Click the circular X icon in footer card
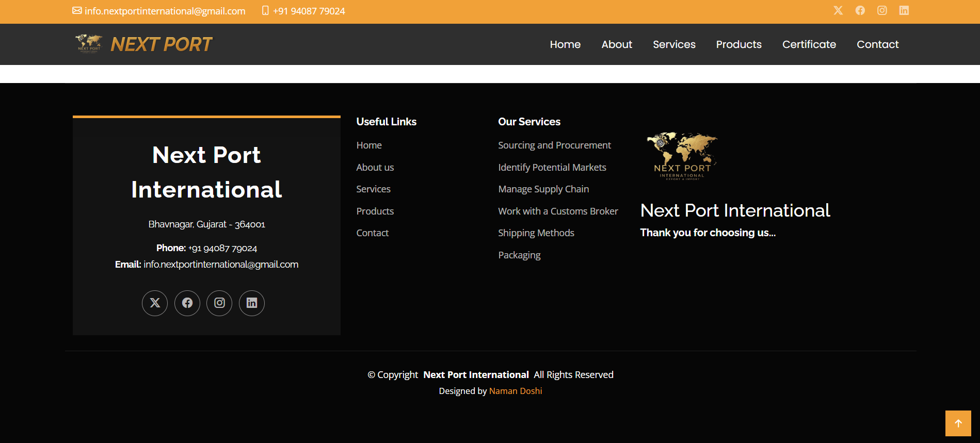 155,303
